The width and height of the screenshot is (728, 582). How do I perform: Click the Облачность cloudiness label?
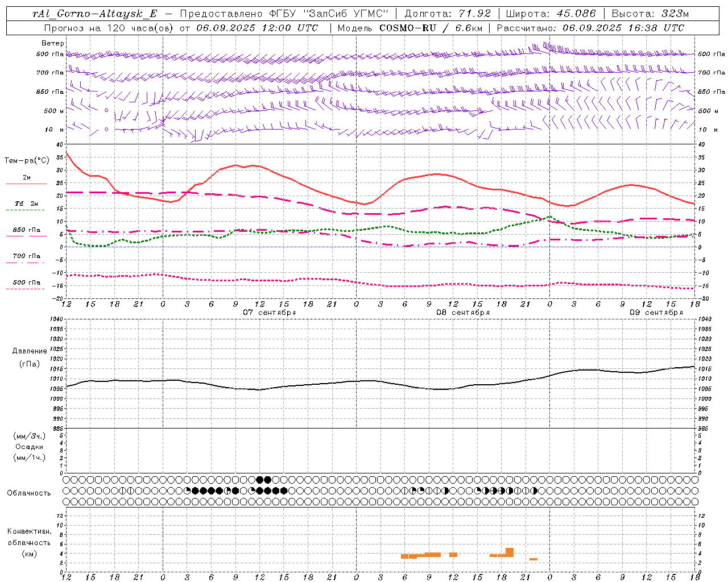29,493
